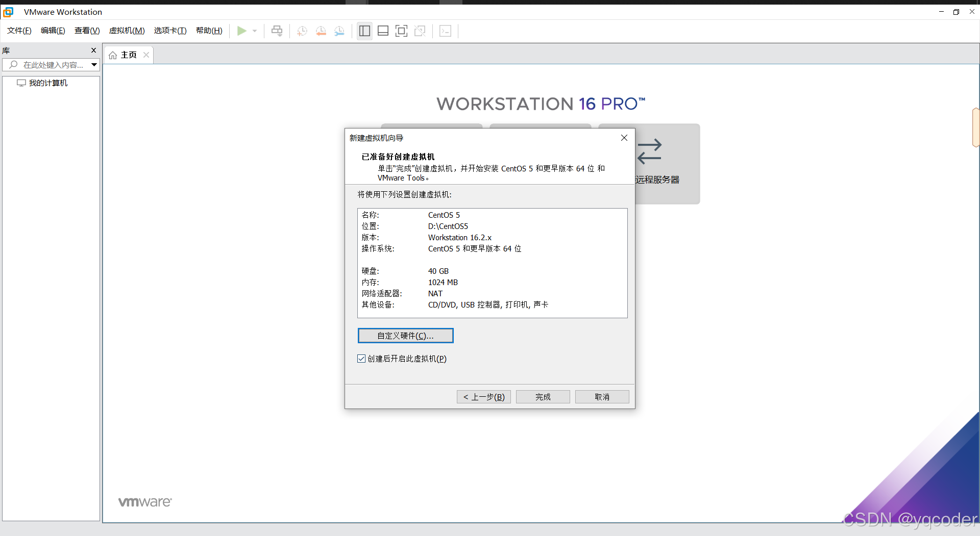
Task: Click the 远程服务器 connect arrows icon
Action: pyautogui.click(x=650, y=151)
